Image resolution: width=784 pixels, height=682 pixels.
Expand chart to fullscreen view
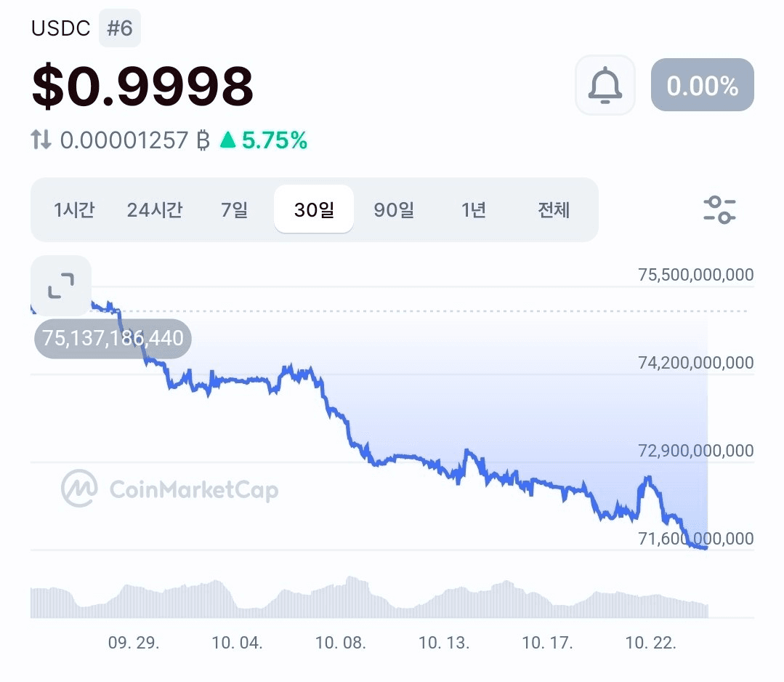pos(61,286)
